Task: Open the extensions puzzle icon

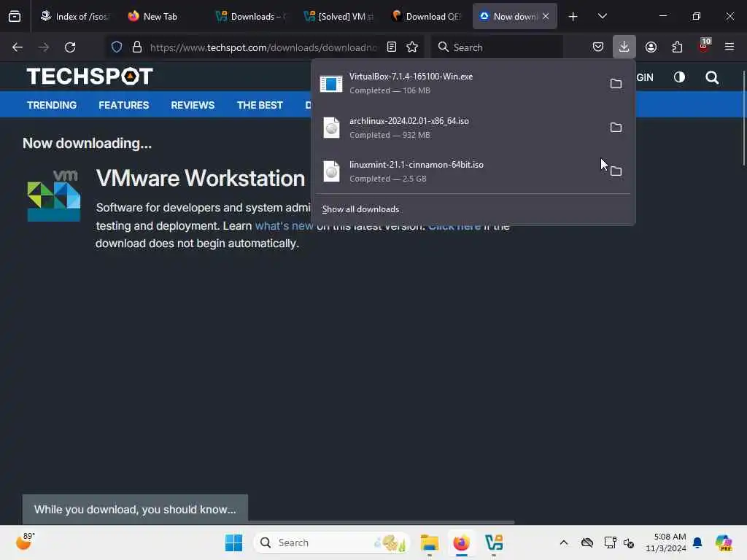Action: coord(677,47)
